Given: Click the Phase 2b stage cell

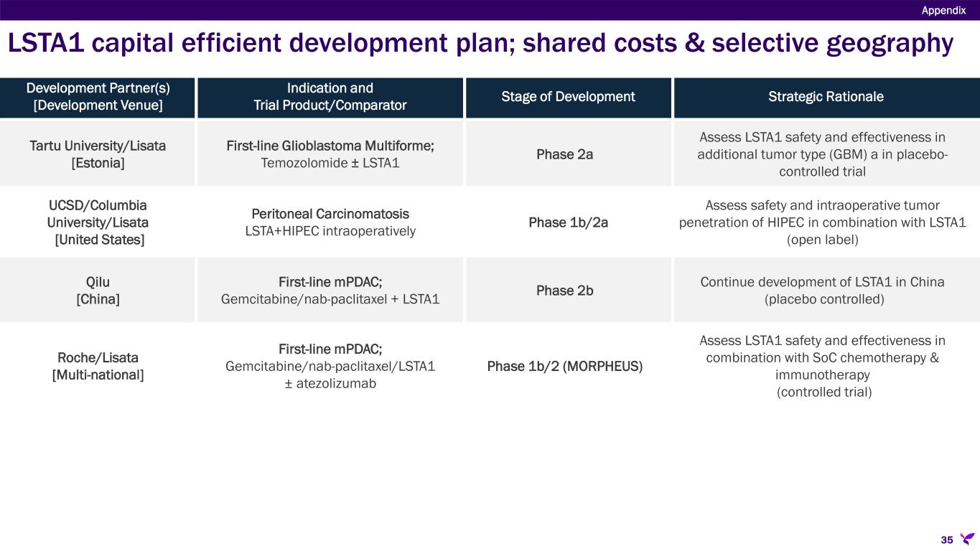Looking at the screenshot, I should coord(564,291).
